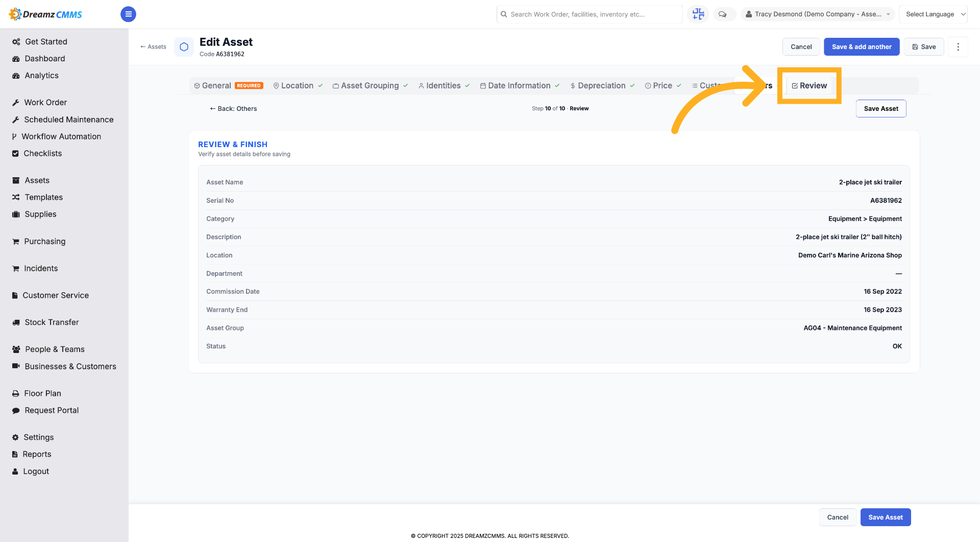
Task: Go back via Back: Others link
Action: click(233, 109)
